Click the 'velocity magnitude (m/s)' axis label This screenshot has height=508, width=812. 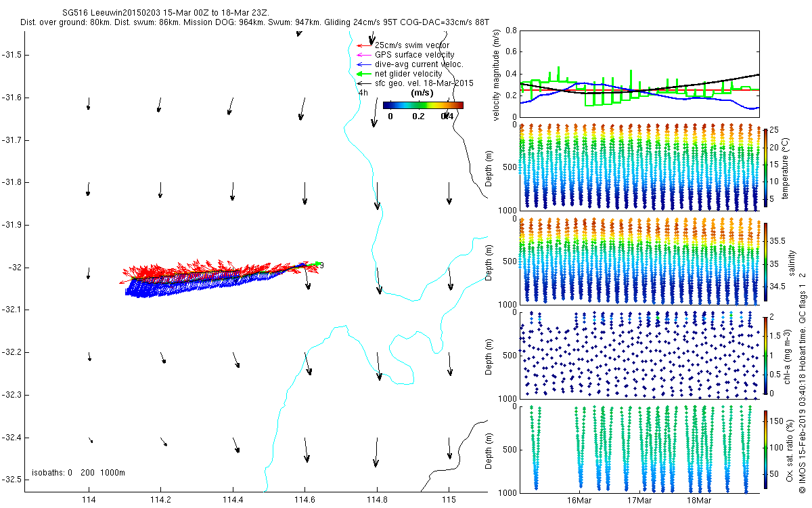coord(497,75)
